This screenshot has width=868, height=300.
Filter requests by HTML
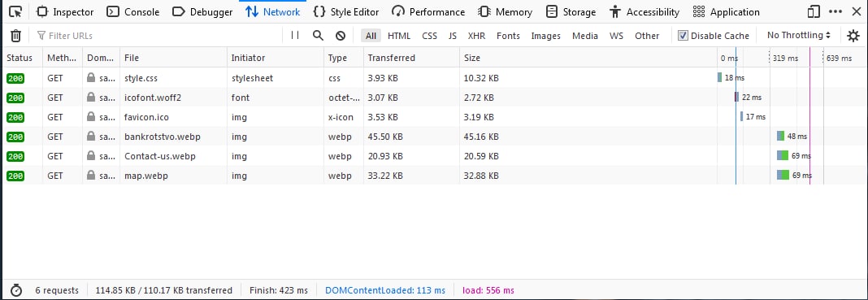(399, 36)
